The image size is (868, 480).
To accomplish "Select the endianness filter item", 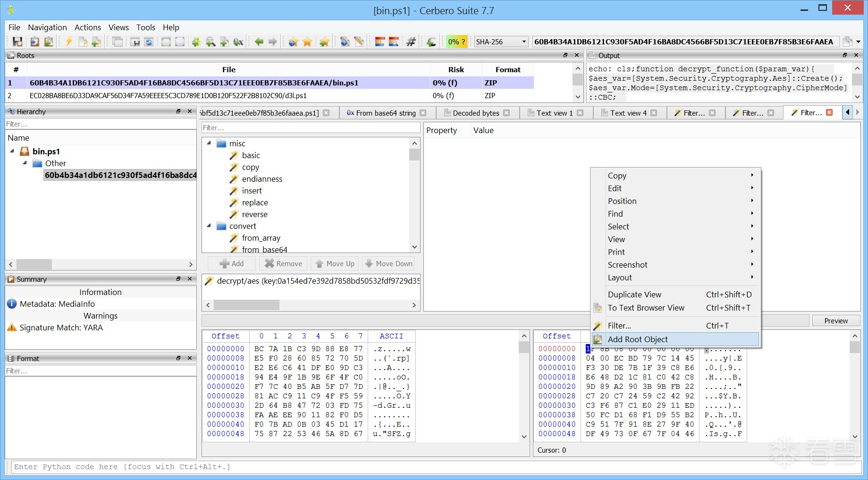I will coord(262,179).
